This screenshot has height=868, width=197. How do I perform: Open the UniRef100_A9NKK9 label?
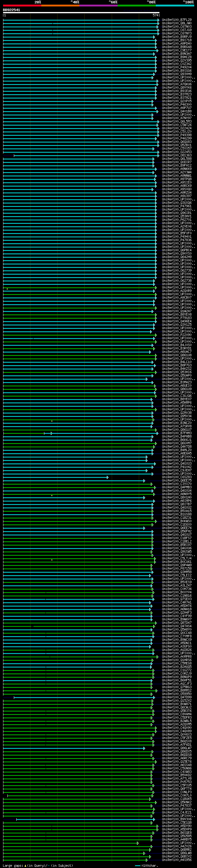point(176,169)
